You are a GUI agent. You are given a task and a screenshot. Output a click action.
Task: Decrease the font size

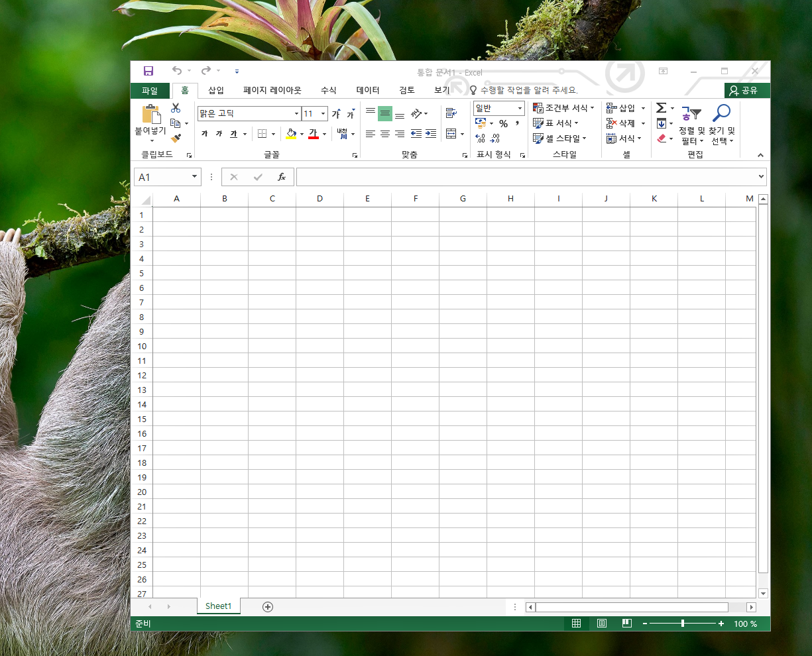(351, 114)
